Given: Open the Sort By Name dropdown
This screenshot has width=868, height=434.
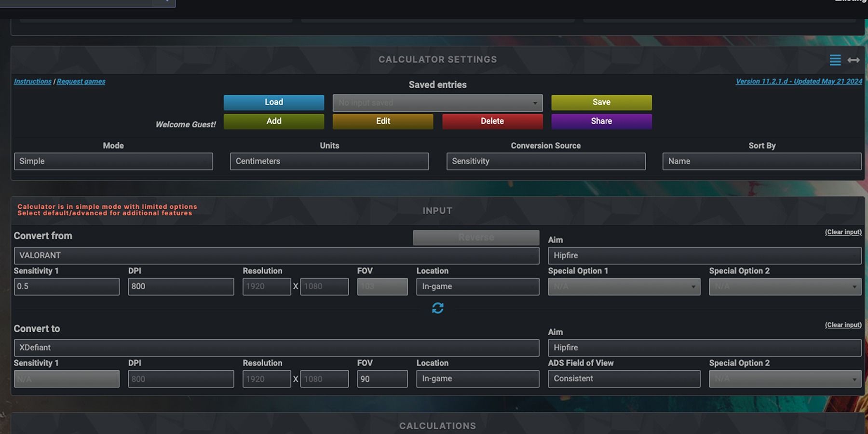Looking at the screenshot, I should [761, 162].
